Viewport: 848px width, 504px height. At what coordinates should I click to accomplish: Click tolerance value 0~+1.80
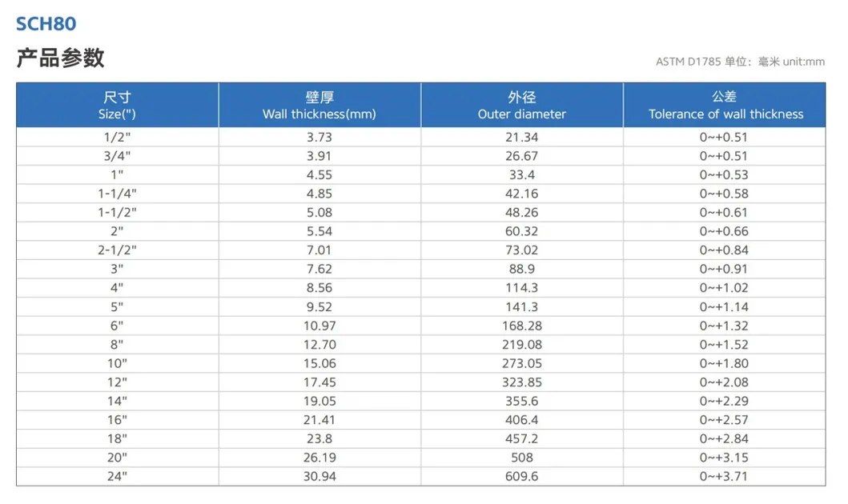click(x=724, y=363)
